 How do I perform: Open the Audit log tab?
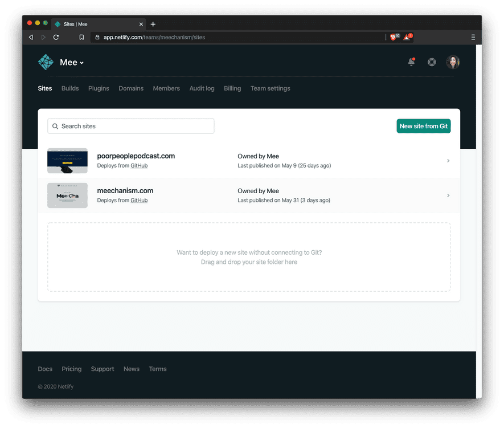(201, 88)
